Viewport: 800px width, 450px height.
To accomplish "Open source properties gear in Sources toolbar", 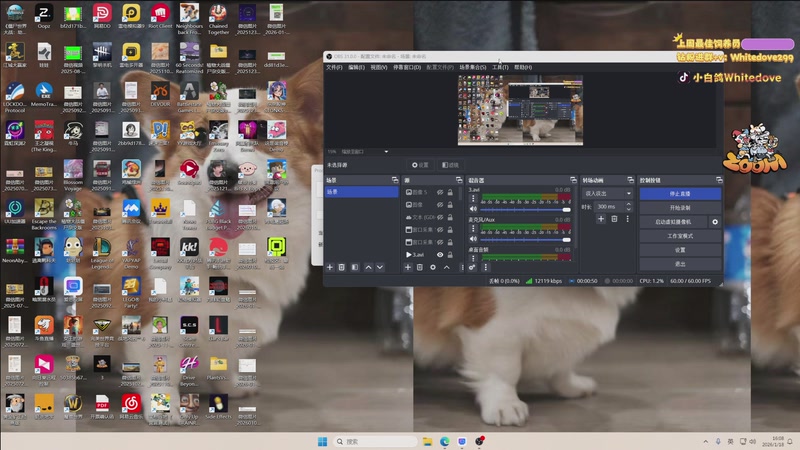I will (433, 267).
